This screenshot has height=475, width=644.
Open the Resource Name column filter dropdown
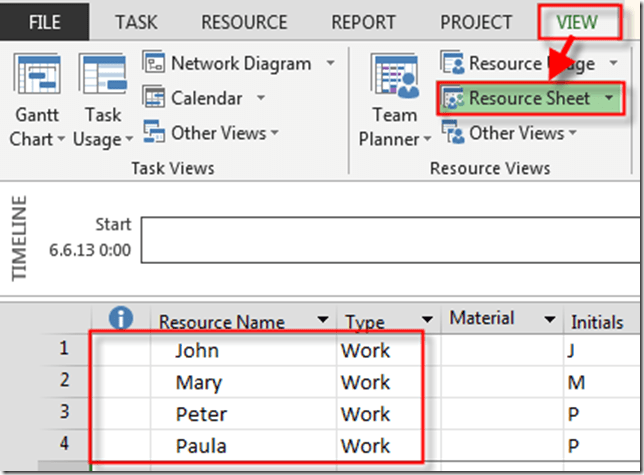coord(322,321)
